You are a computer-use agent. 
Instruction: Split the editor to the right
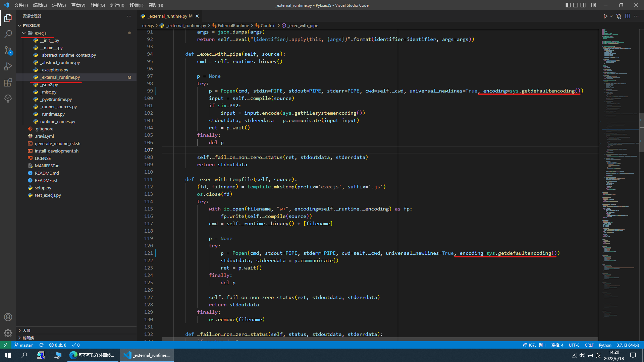point(628,16)
